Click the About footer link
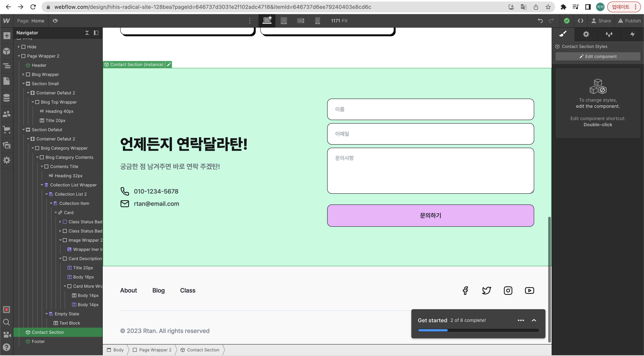The width and height of the screenshot is (644, 356). coord(128,290)
